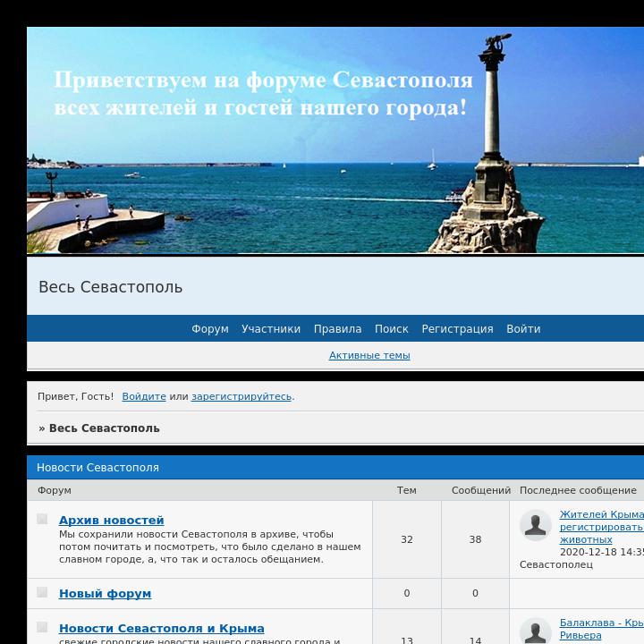Click message count 38 for Архив новостей

point(475,539)
